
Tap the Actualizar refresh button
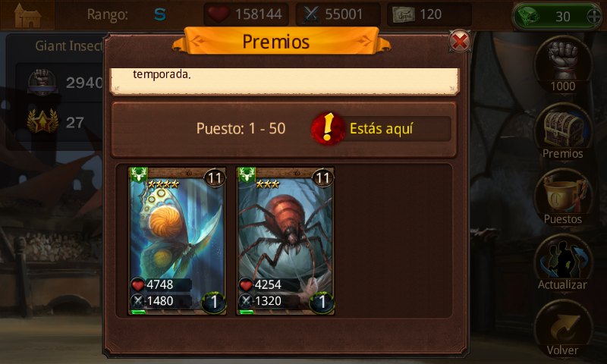pyautogui.click(x=563, y=264)
